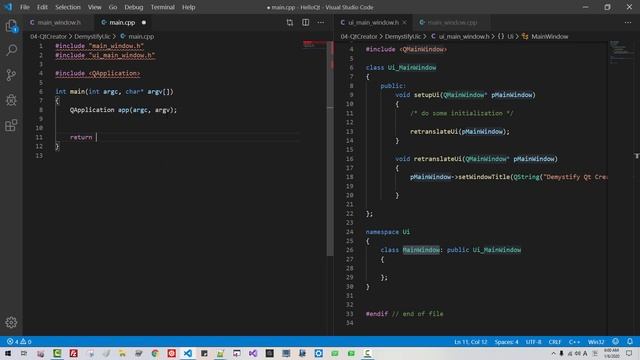Screen dimensions: 640x360
Task: Change file encoding UTF-8
Action: coord(533,342)
